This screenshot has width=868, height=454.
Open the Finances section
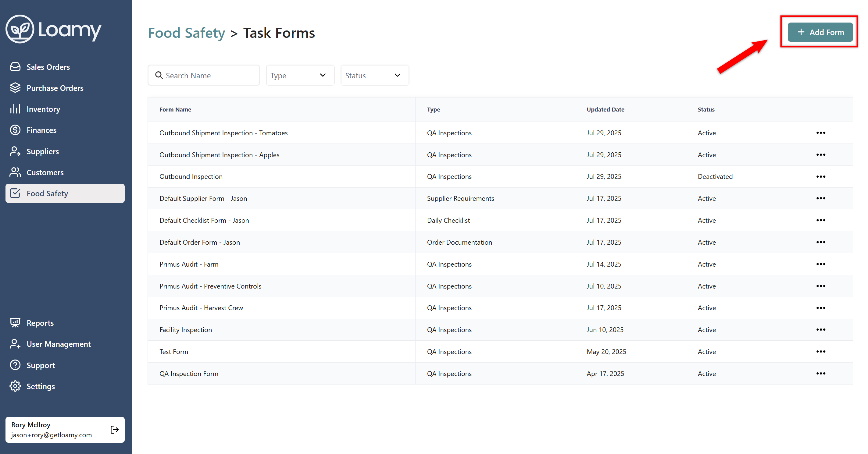(x=65, y=130)
